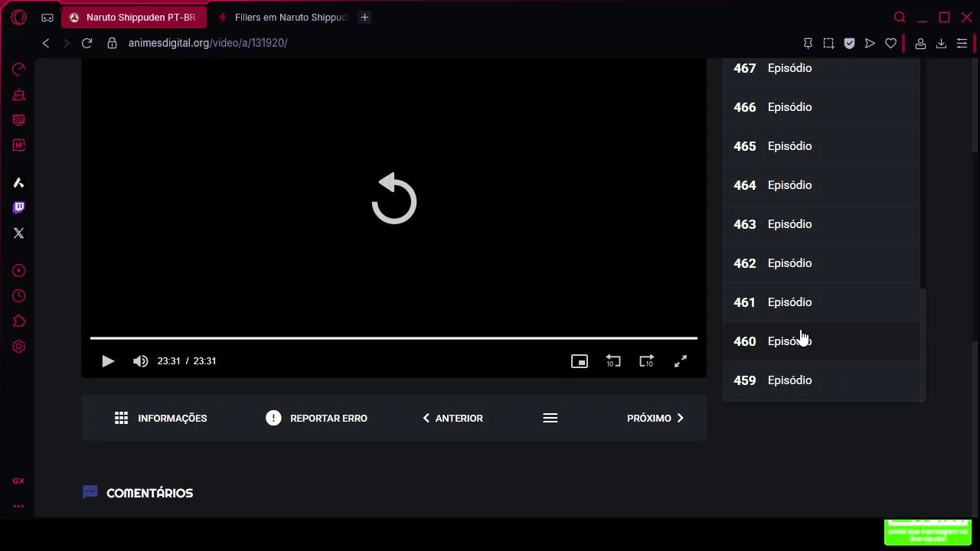Open the profile account icon

(921, 44)
